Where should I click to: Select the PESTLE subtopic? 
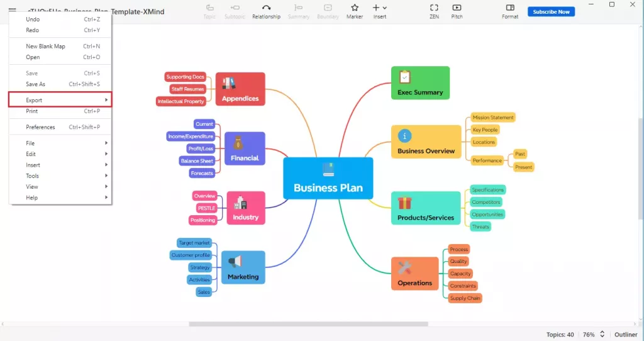[x=206, y=208]
